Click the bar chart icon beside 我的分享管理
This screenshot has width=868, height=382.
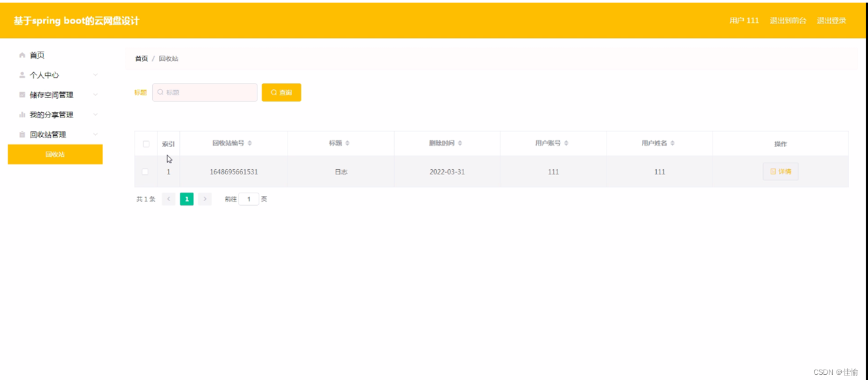pyautogui.click(x=22, y=115)
